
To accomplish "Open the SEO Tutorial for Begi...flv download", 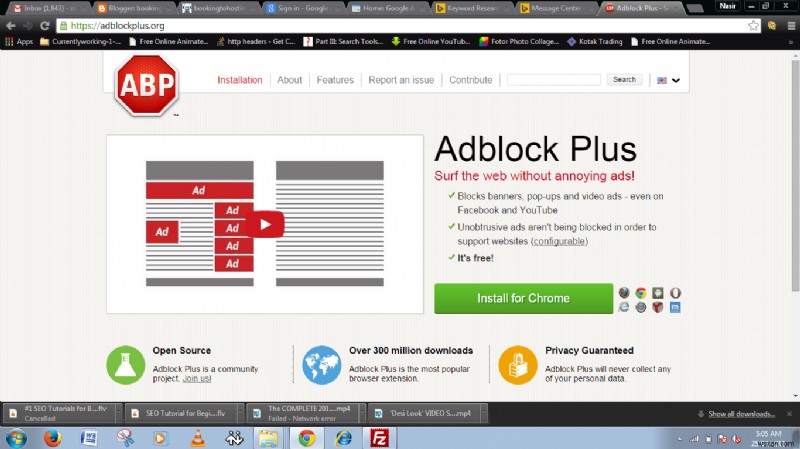I will (x=181, y=413).
